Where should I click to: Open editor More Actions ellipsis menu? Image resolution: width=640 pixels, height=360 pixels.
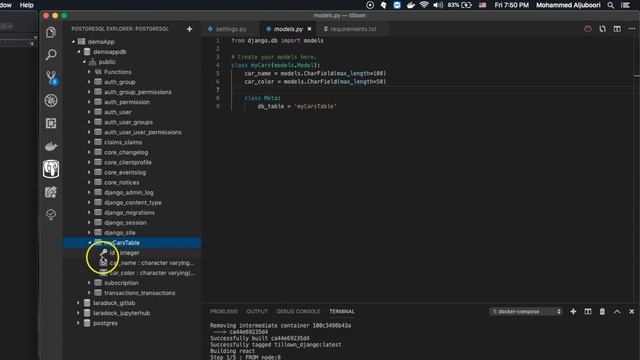point(632,29)
